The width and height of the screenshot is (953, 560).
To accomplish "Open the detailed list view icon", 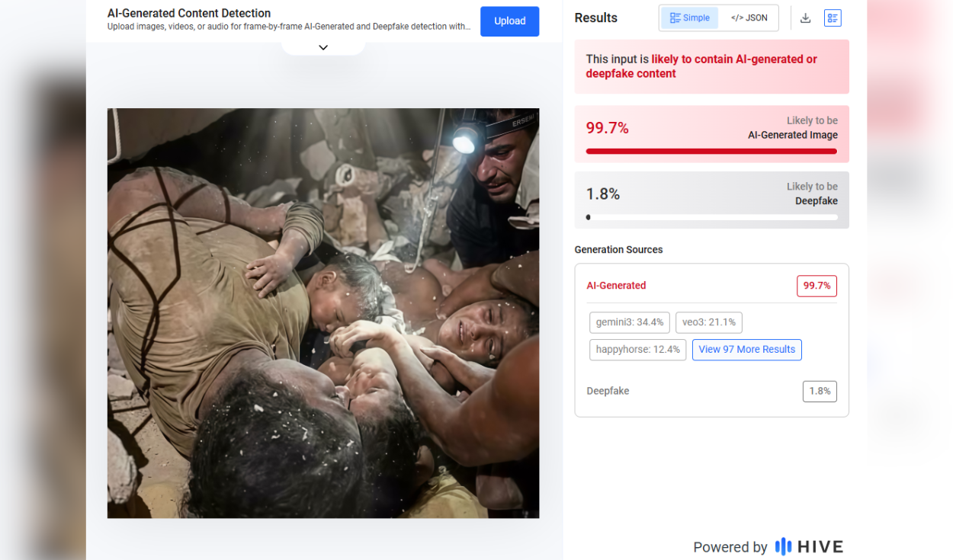I will click(833, 18).
